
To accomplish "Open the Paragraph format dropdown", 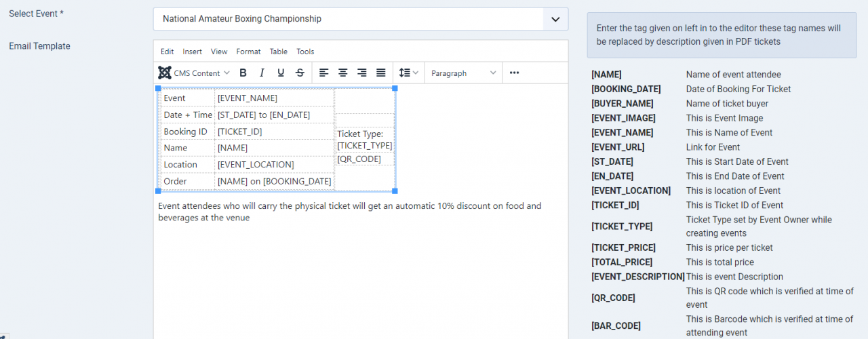I will 464,73.
